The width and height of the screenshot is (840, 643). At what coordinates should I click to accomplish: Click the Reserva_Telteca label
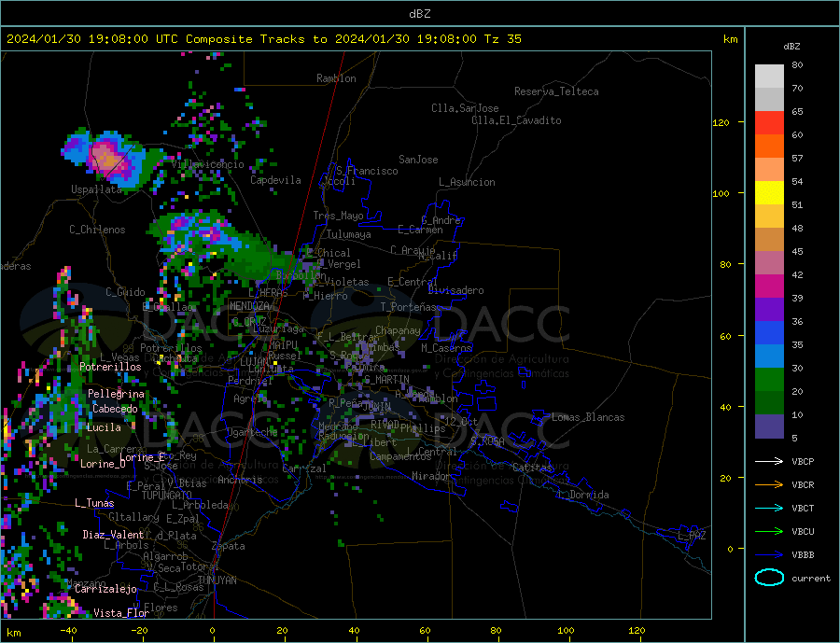[x=556, y=91]
